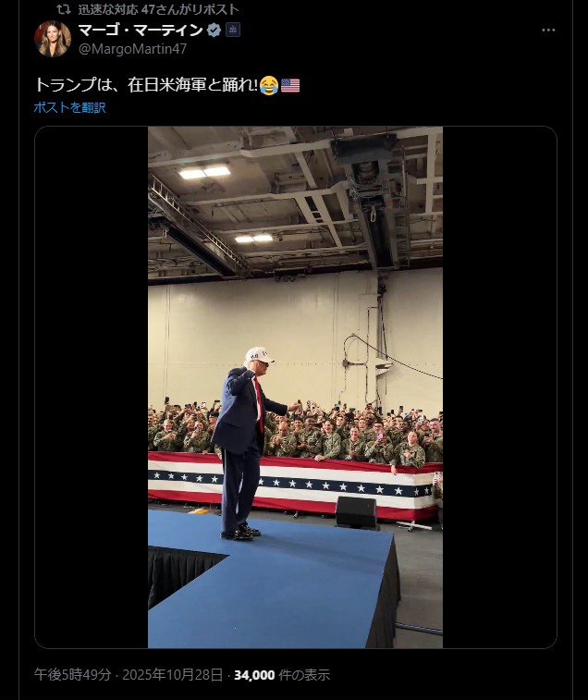This screenshot has height=700, width=588.
Task: Click the three-dot more options icon
Action: pyautogui.click(x=548, y=30)
